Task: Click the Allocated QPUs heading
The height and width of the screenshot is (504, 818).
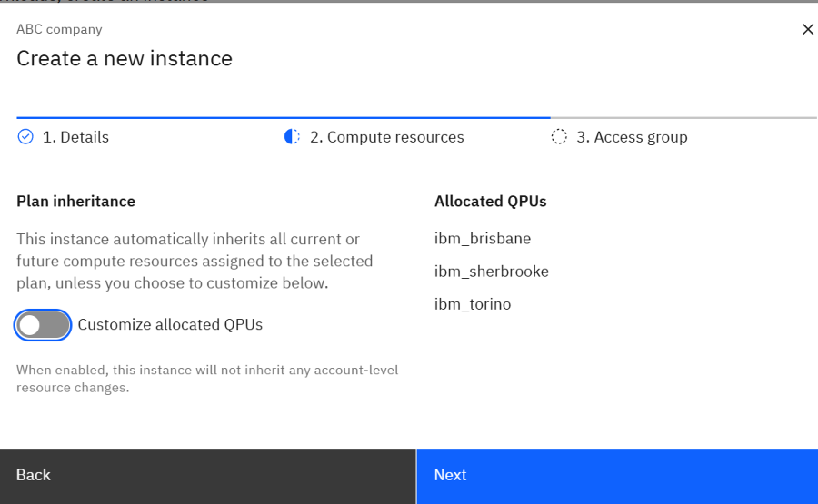Action: pos(491,202)
